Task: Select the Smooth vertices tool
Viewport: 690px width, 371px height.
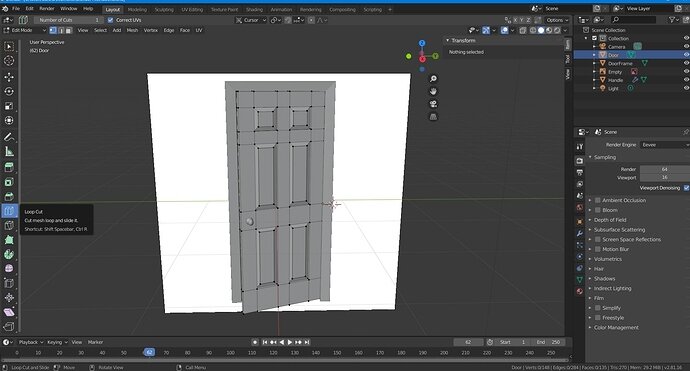Action: tap(9, 268)
